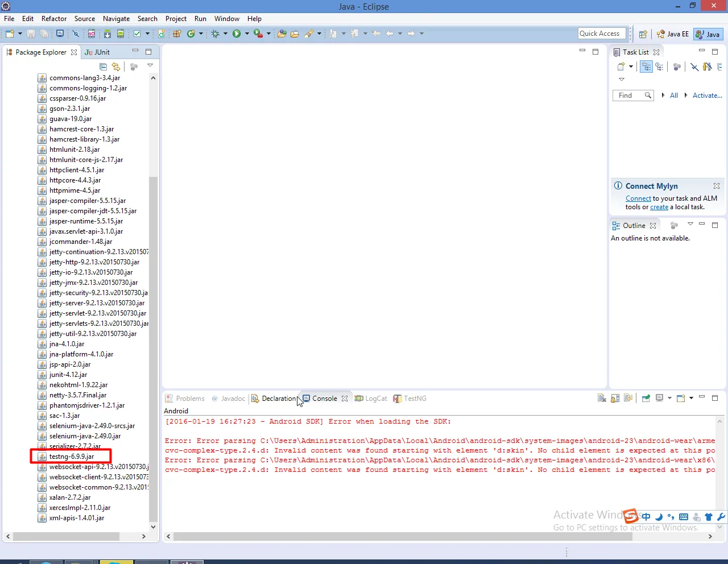The width and height of the screenshot is (728, 564).
Task: Click the Activate... link in Task List
Action: pos(707,95)
